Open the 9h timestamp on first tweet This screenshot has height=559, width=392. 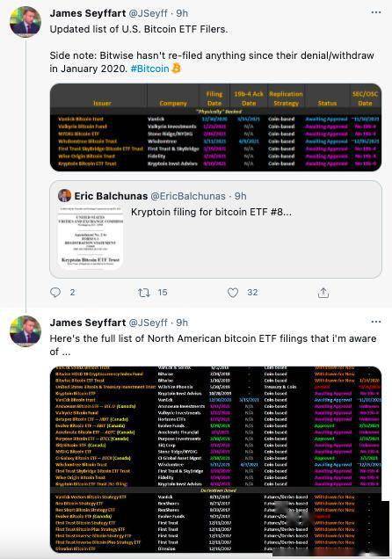[x=182, y=13]
